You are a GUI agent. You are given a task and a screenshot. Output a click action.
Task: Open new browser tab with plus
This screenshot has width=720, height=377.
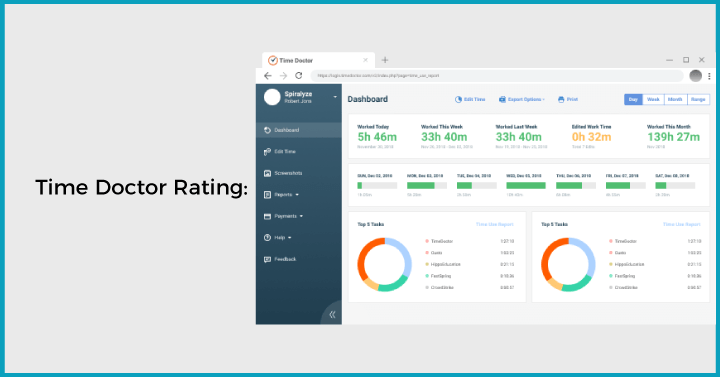pos(385,60)
